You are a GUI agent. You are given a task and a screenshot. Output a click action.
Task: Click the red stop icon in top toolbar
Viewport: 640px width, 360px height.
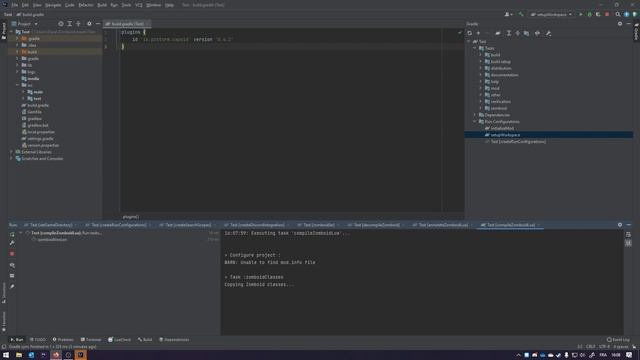click(x=607, y=14)
